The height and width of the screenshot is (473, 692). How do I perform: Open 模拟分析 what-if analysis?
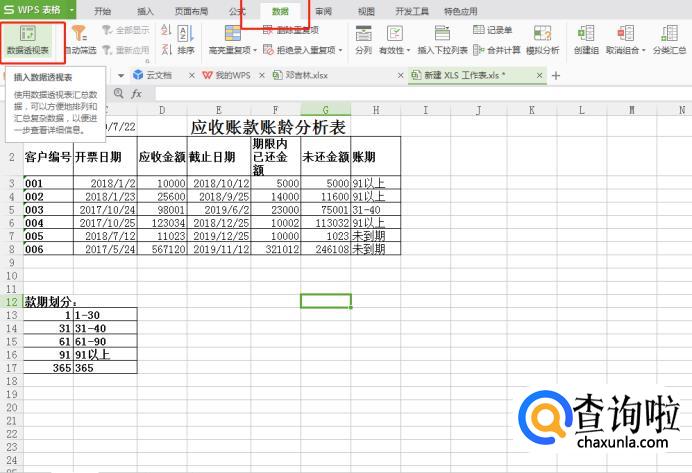(542, 41)
